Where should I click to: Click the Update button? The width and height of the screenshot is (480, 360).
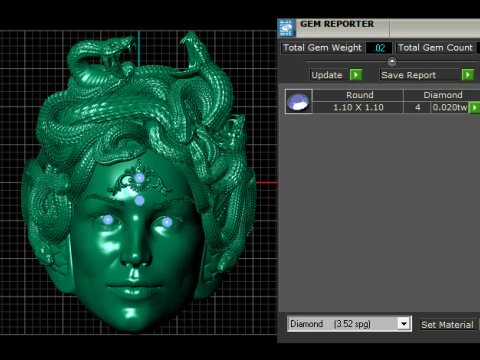[x=329, y=75]
